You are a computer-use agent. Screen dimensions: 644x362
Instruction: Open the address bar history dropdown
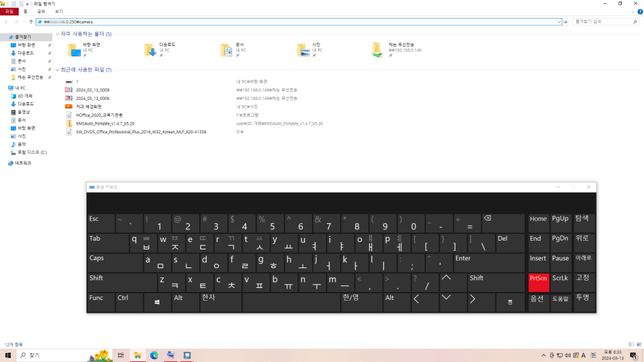click(559, 22)
